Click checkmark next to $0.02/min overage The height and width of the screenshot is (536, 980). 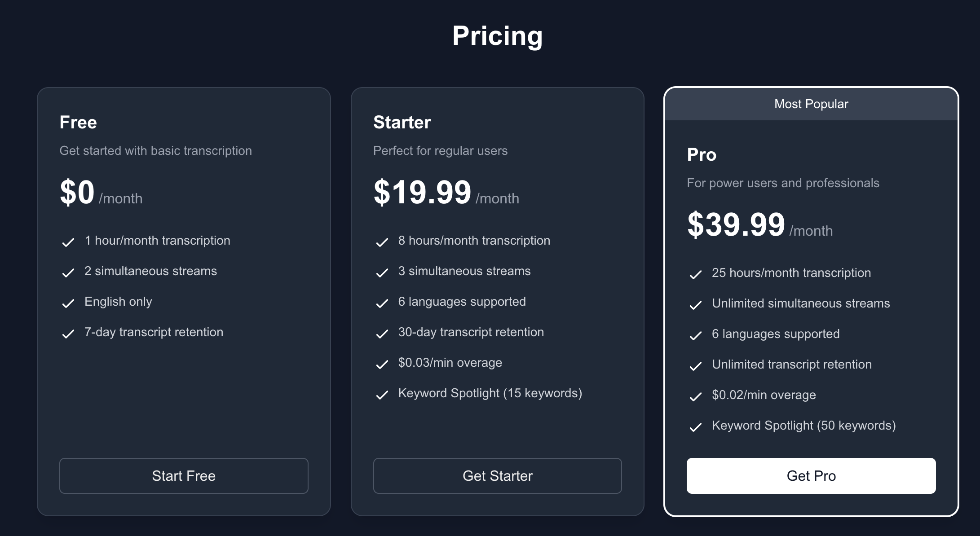coord(695,397)
